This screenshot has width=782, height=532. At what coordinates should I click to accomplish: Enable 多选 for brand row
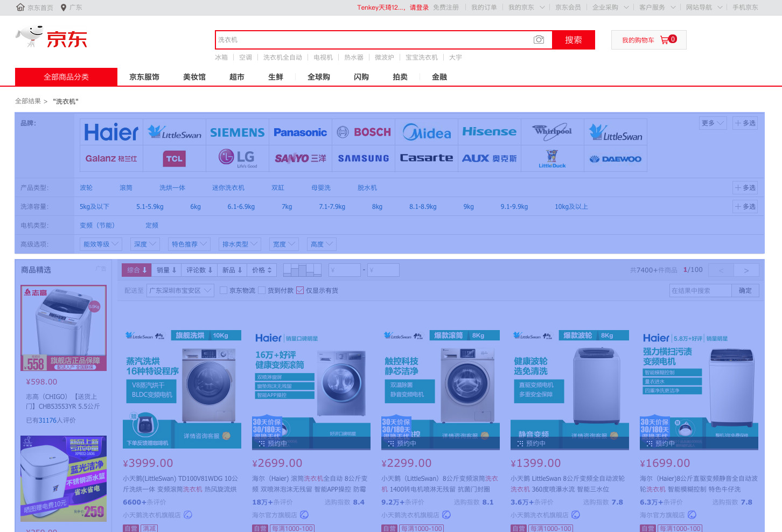point(745,123)
